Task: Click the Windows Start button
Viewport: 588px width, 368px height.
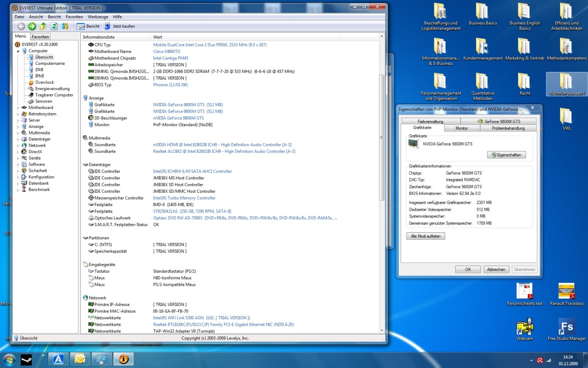Action: click(9, 359)
